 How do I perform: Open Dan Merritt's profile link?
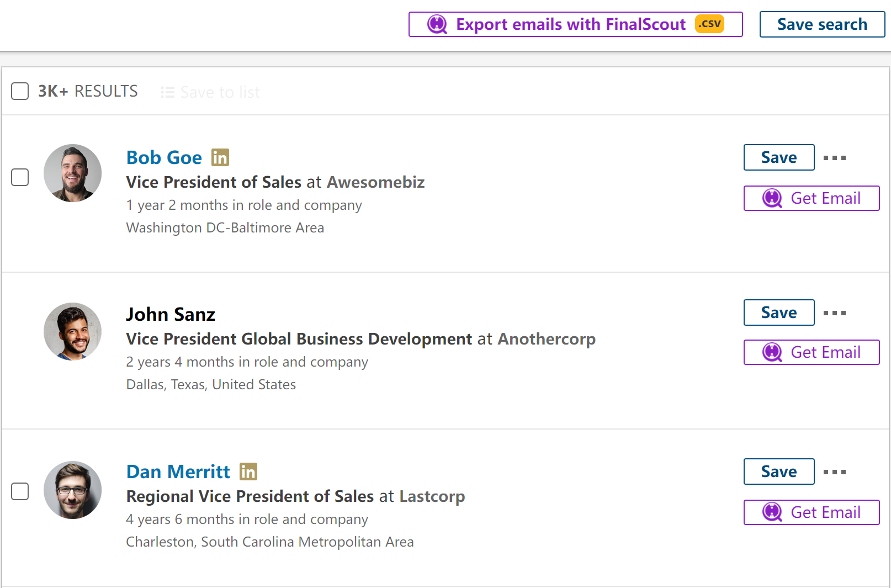click(178, 472)
